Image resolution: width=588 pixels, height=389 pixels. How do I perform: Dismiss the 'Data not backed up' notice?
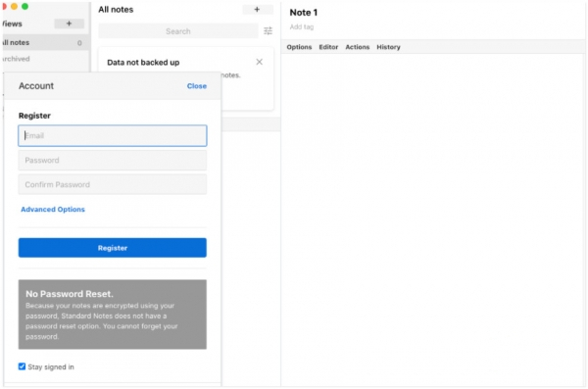pos(259,62)
